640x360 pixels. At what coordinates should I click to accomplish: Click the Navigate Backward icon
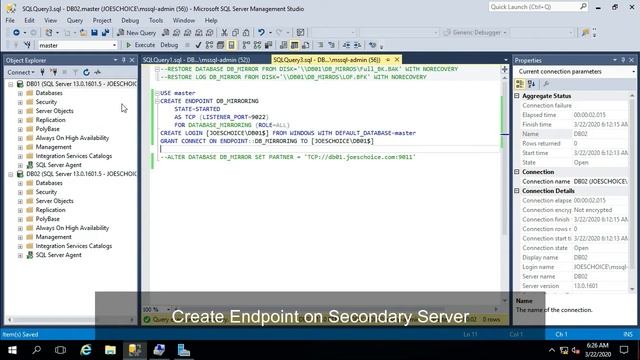click(x=16, y=32)
